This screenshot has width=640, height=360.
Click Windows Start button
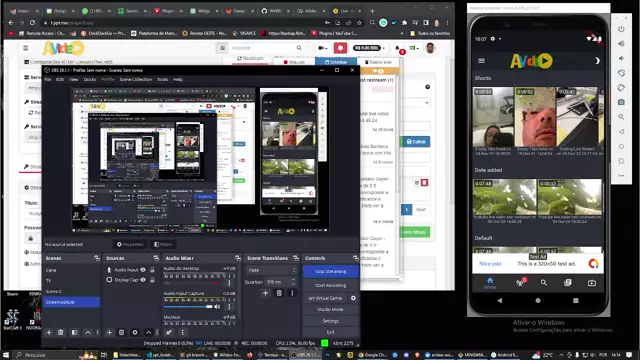6,355
